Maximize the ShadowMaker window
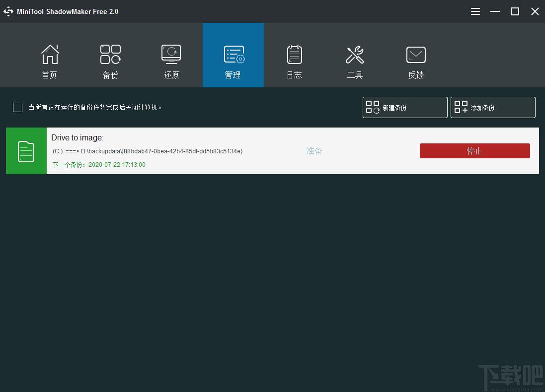Viewport: 545px width, 392px height. (x=515, y=11)
